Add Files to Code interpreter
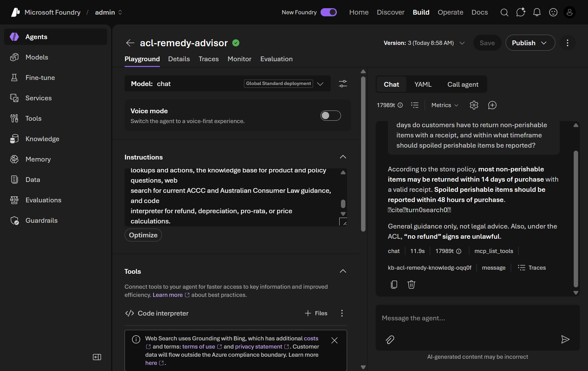This screenshot has height=371, width=588. point(316,313)
